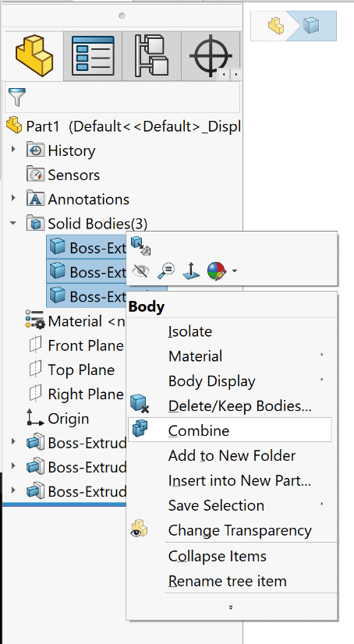Open the Appearances dropdown arrow
Viewport: 354px width, 644px height.
[235, 271]
